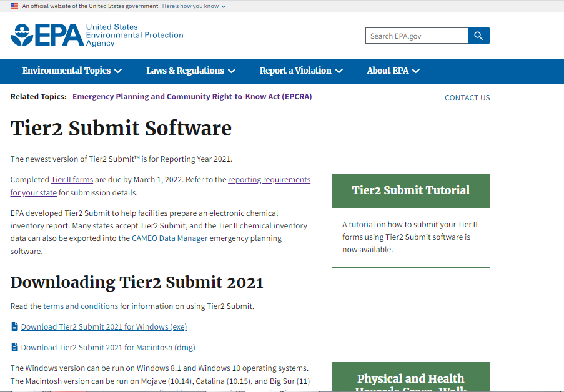564x392 pixels.
Task: Open the Tier II forms link
Action: [72, 179]
